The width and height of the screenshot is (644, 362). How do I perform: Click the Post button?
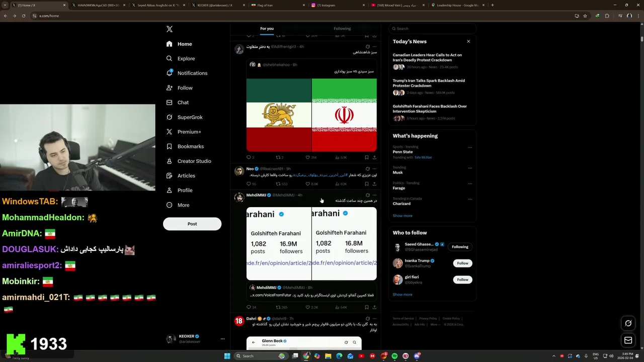192,224
